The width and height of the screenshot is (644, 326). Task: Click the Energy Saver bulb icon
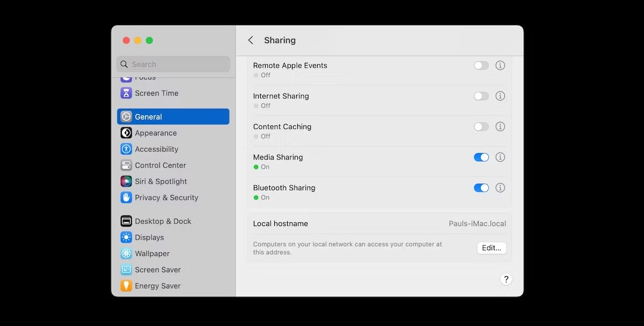pos(126,285)
